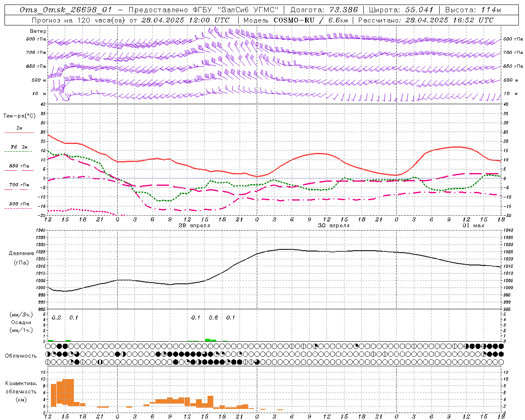Click the Тем-ра(°C) axis label
Viewport: 525px width, 420px height.
(x=20, y=116)
